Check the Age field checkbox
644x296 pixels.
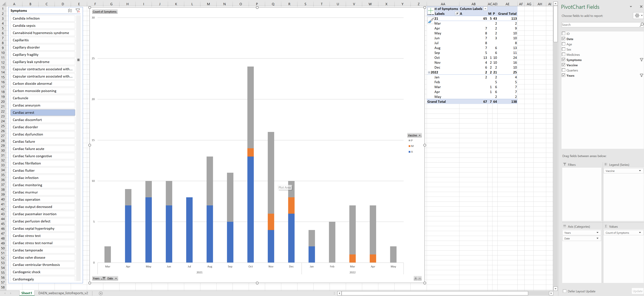coord(564,44)
